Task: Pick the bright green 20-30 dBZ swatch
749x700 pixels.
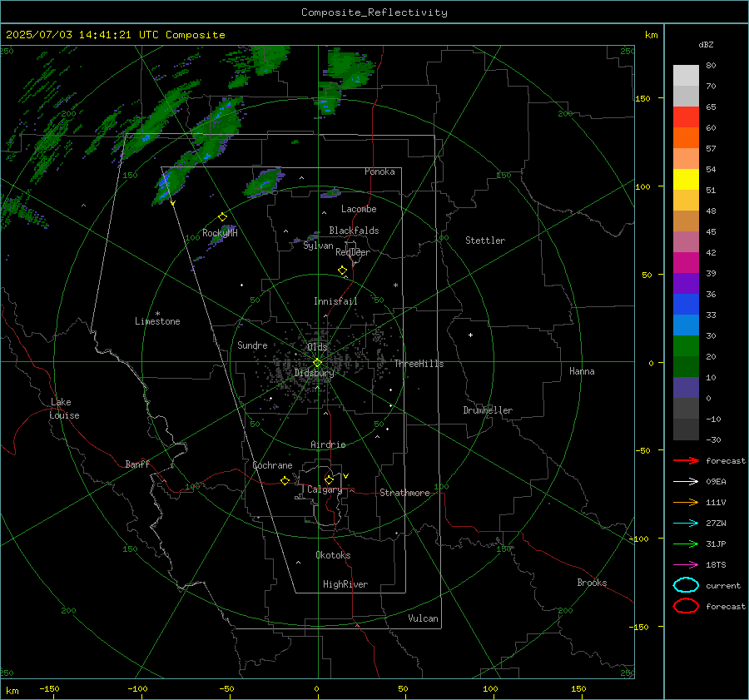Action: click(686, 346)
